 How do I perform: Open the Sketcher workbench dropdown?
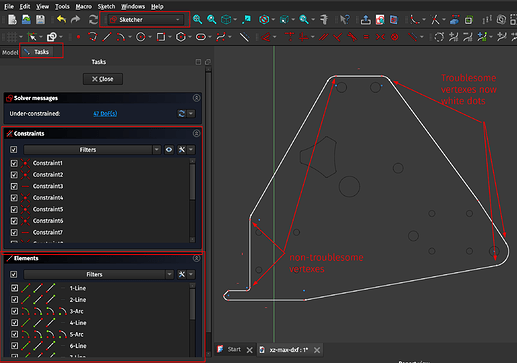pos(145,20)
